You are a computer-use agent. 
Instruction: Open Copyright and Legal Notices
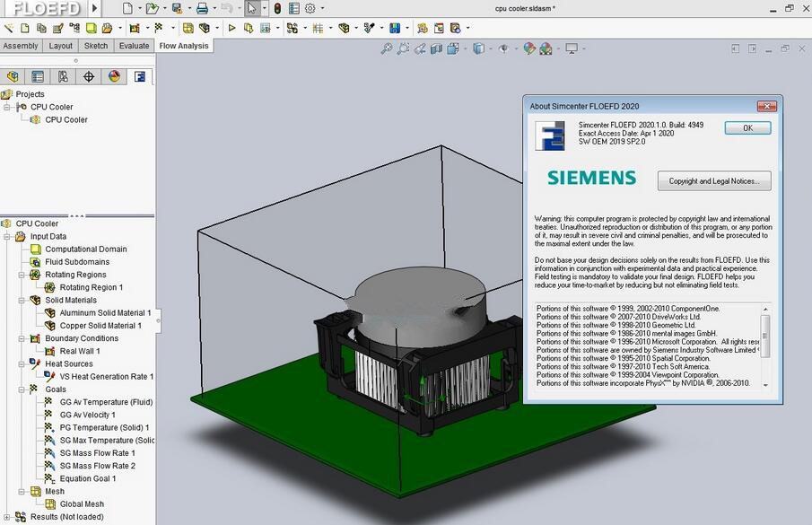click(714, 180)
